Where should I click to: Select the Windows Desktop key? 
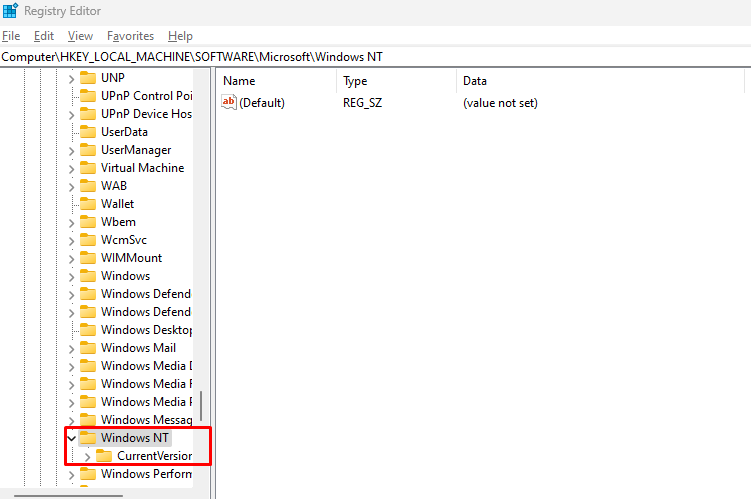[x=147, y=329]
